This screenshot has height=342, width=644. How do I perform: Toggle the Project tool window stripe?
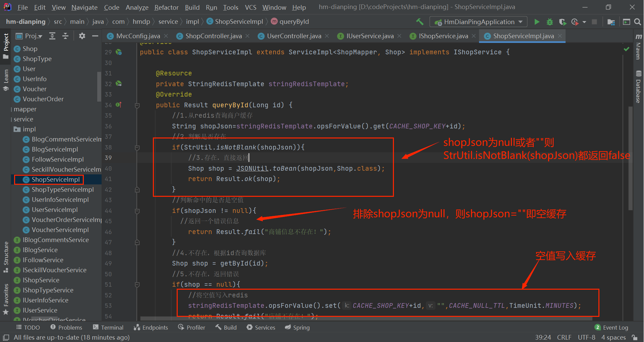(x=6, y=46)
